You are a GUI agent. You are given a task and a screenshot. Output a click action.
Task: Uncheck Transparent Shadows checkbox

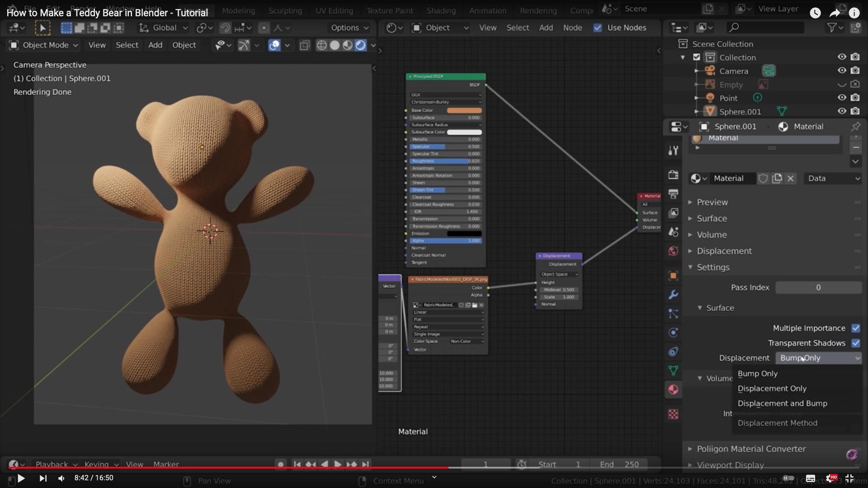pos(856,343)
